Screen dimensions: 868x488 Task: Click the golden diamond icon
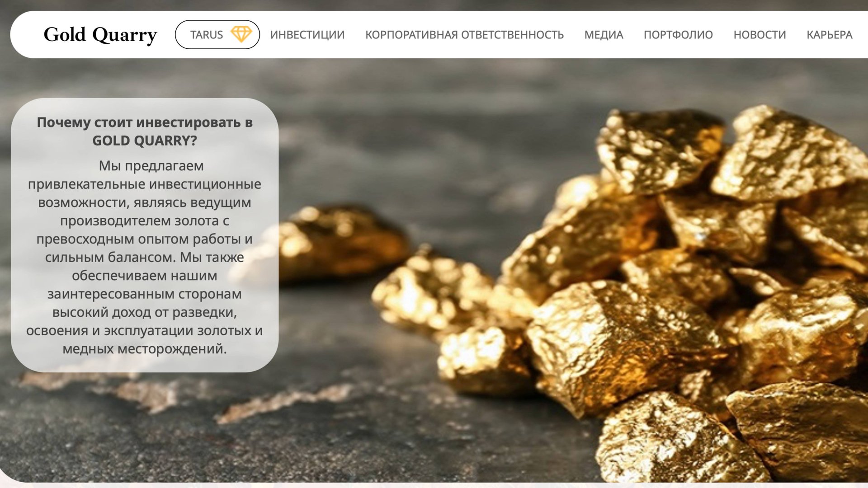[241, 34]
